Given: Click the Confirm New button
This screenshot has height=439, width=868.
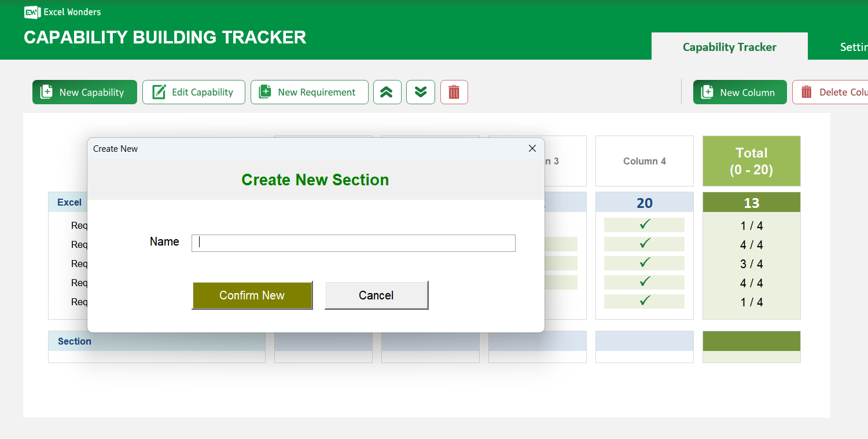Looking at the screenshot, I should point(252,295).
